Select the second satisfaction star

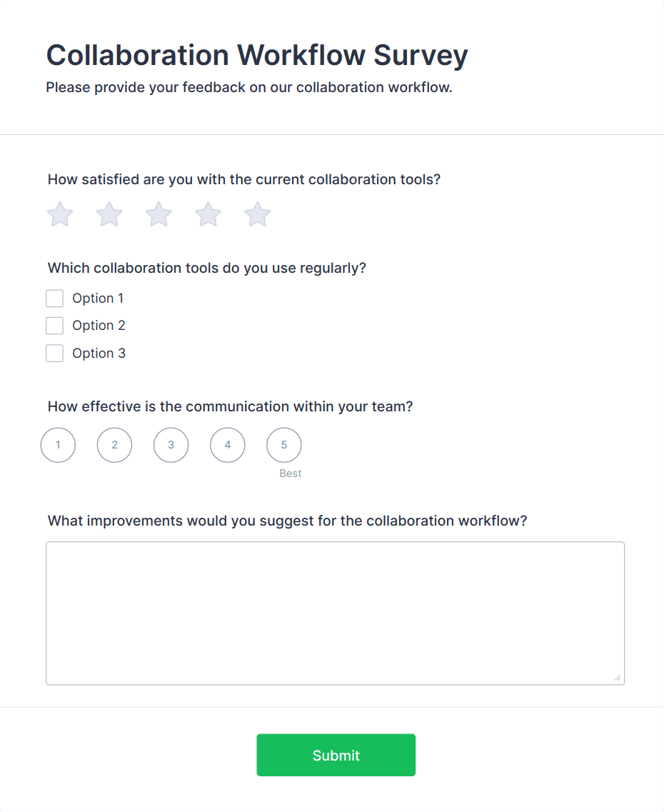point(109,214)
